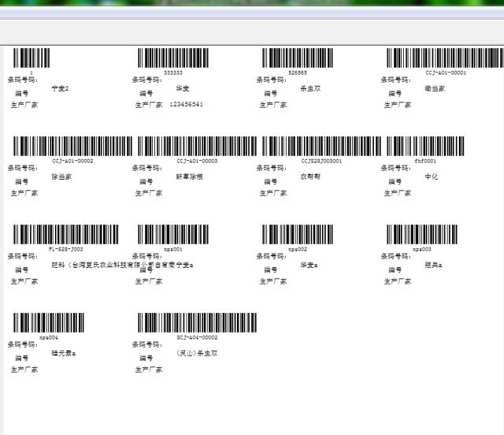Select the (灵山)杀虫双 product text
Image resolution: width=504 pixels, height=435 pixels.
click(x=196, y=353)
